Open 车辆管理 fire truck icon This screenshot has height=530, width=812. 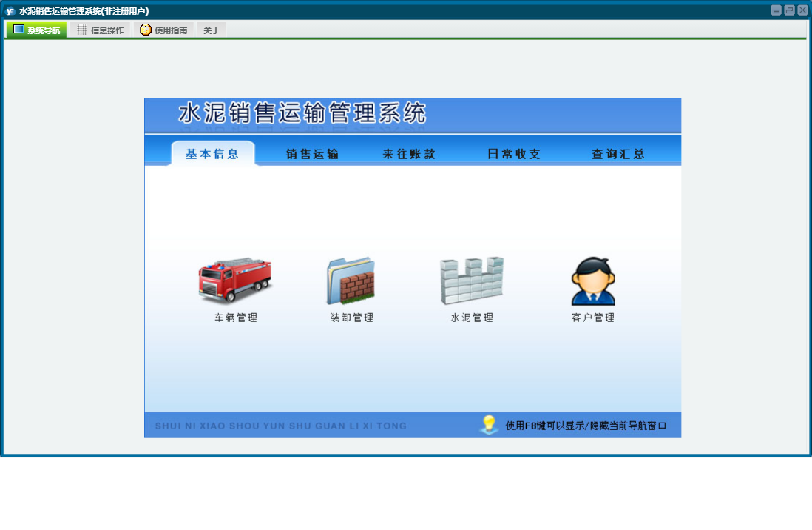coord(235,280)
